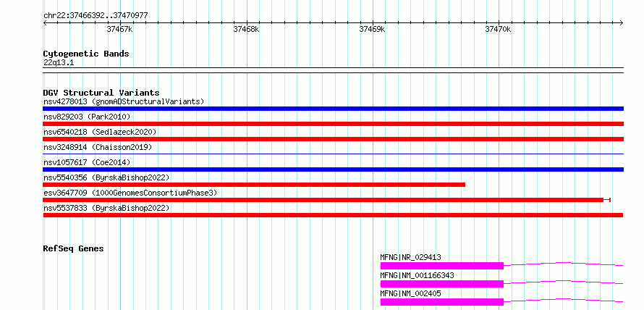Viewport: 644px width, 310px height.
Task: Open the nsv4278013 gnomAD variant label
Action: pyautogui.click(x=124, y=101)
